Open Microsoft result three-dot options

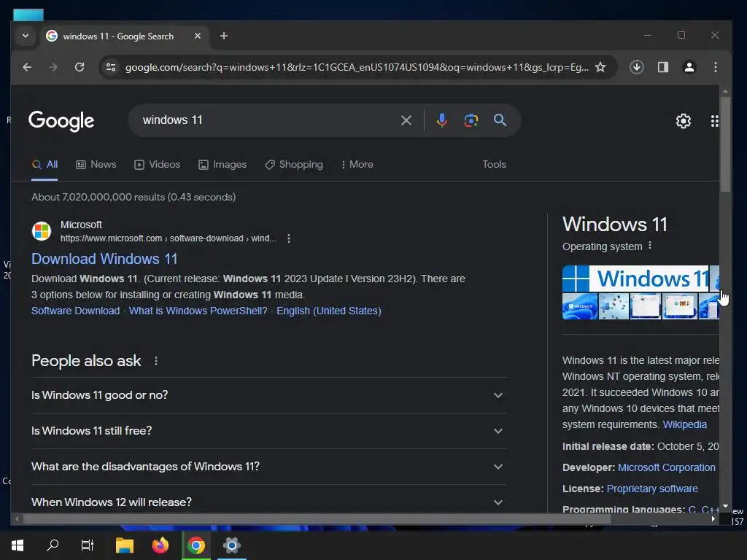click(289, 238)
